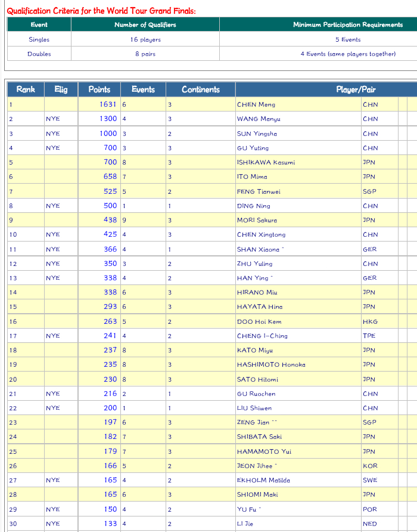Click points value 263

point(110,321)
